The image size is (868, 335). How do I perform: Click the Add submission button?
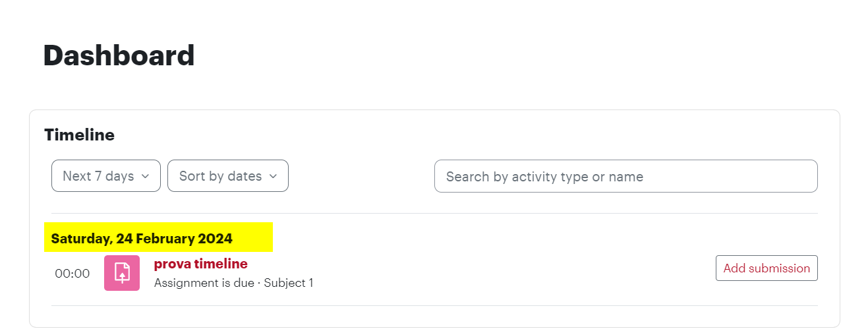pos(767,268)
